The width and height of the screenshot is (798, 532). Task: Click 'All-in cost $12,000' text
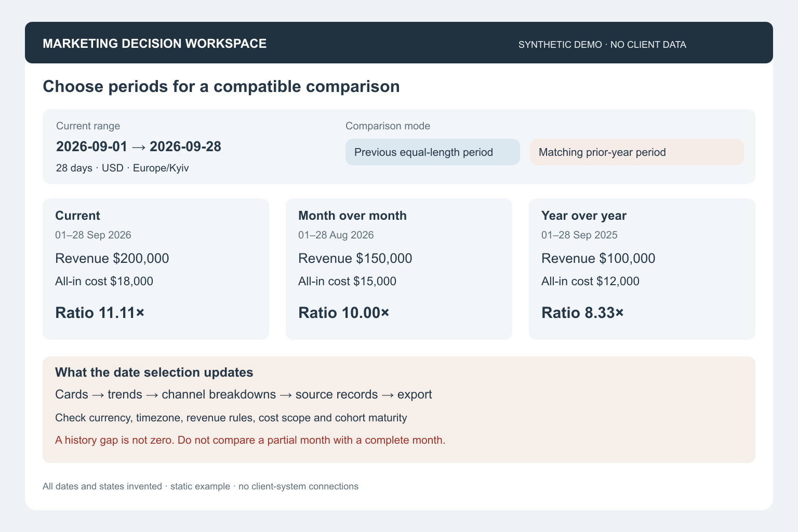(590, 282)
